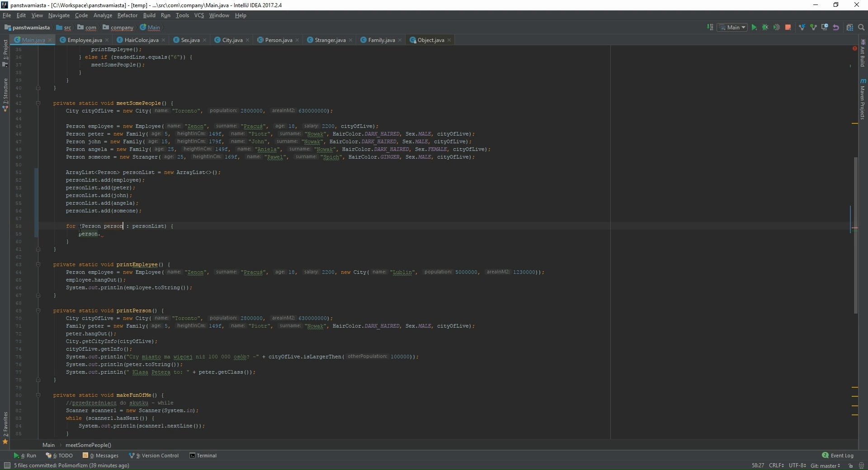Toggle the file read-only lock
This screenshot has width=868, height=470.
pyautogui.click(x=850, y=466)
